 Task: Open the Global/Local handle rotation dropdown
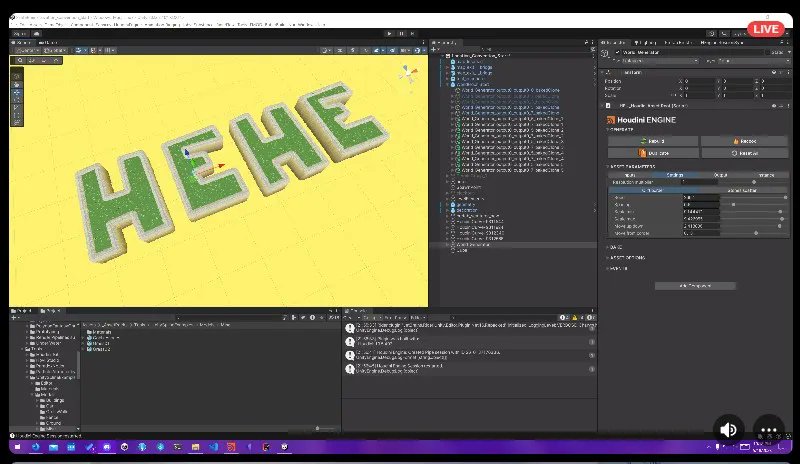tap(55, 51)
